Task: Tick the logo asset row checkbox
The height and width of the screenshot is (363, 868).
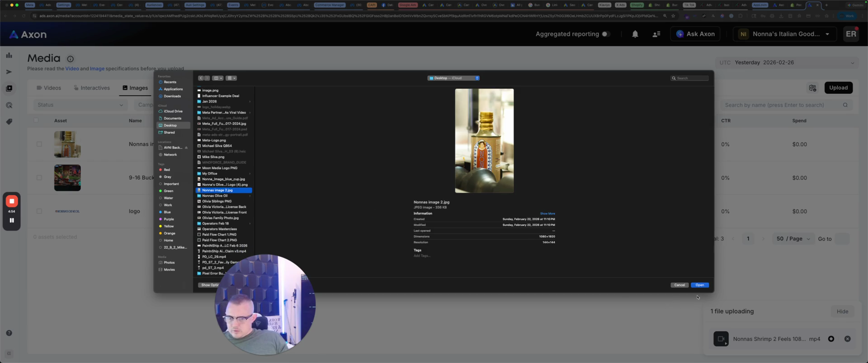Action: 39,211
